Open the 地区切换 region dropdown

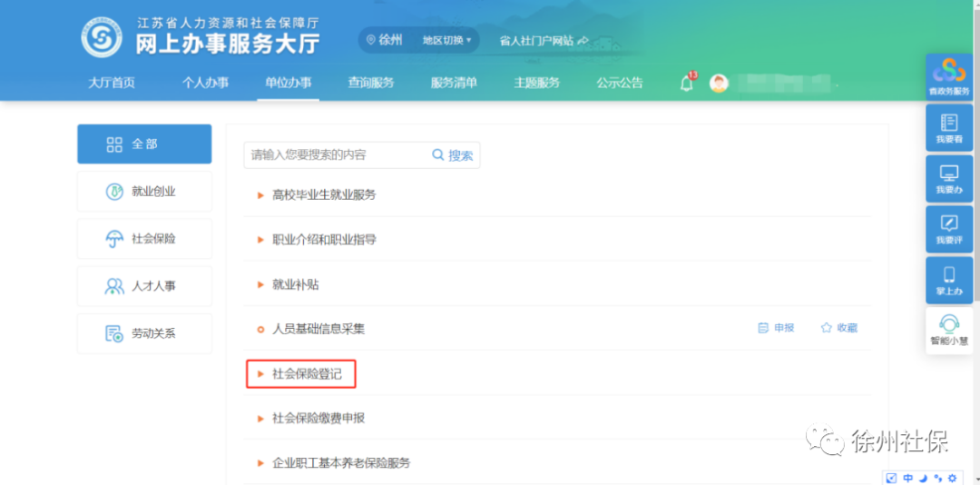[446, 40]
